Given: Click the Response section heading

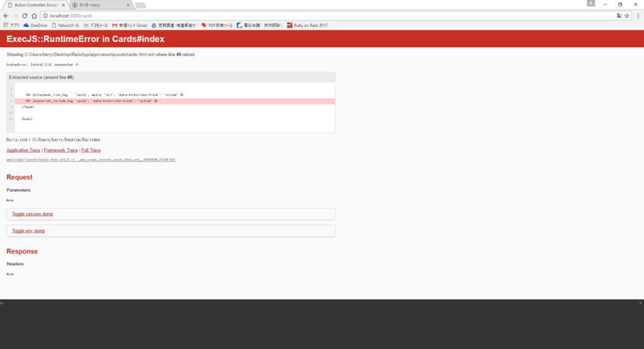Looking at the screenshot, I should point(22,252).
